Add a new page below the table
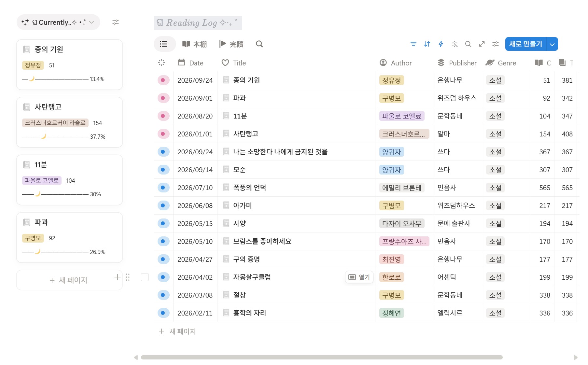 177,331
